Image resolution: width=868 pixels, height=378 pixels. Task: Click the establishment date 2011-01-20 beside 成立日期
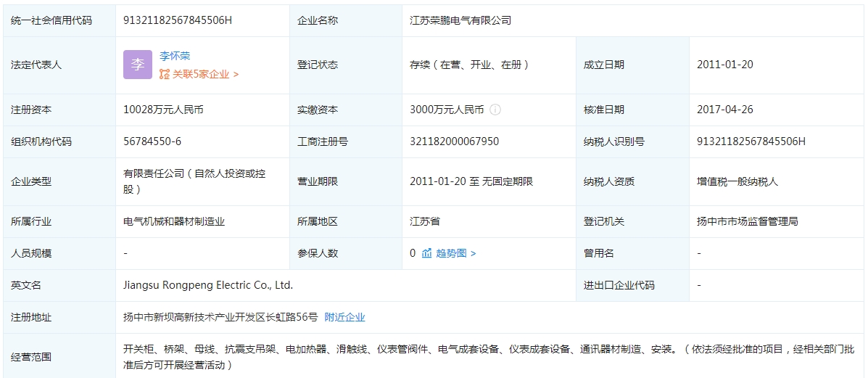click(x=724, y=65)
